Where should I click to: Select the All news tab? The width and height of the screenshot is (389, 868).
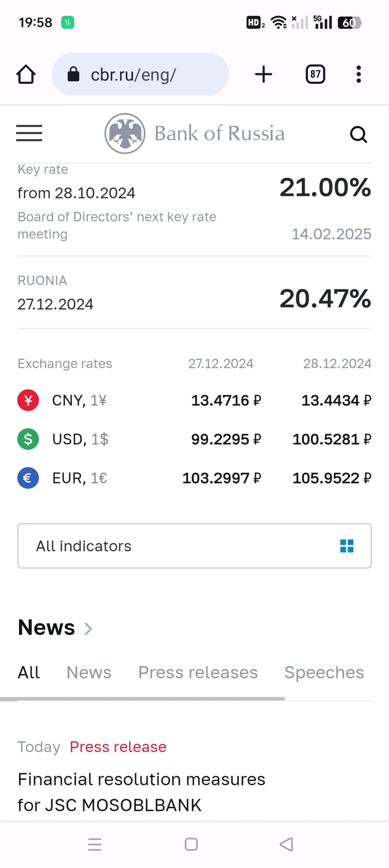pyautogui.click(x=29, y=672)
